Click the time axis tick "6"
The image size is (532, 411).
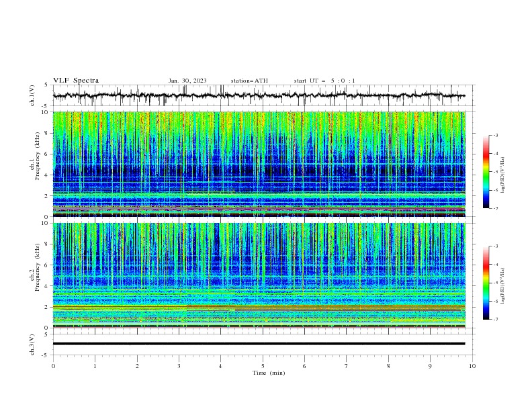pyautogui.click(x=304, y=366)
